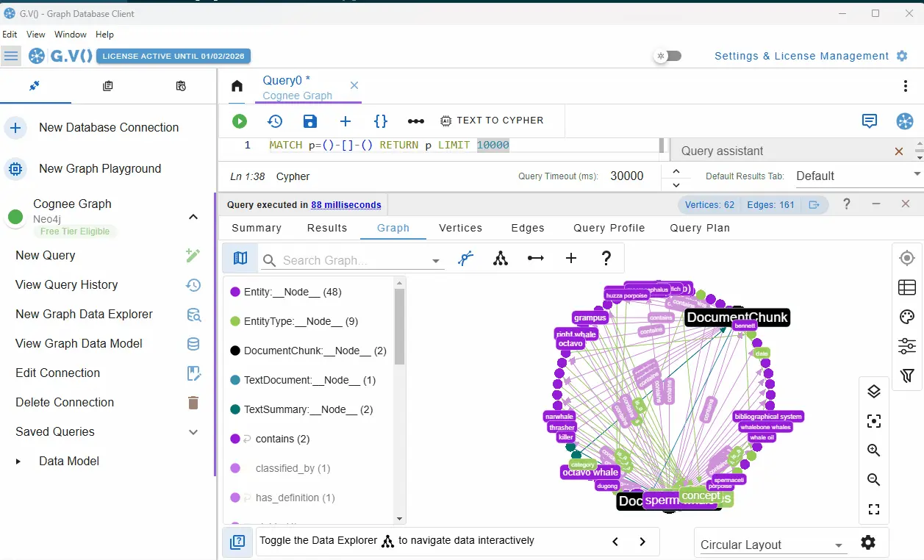Image resolution: width=924 pixels, height=560 pixels.
Task: Toggle the has_definition (1) edge legend entry
Action: 282,498
